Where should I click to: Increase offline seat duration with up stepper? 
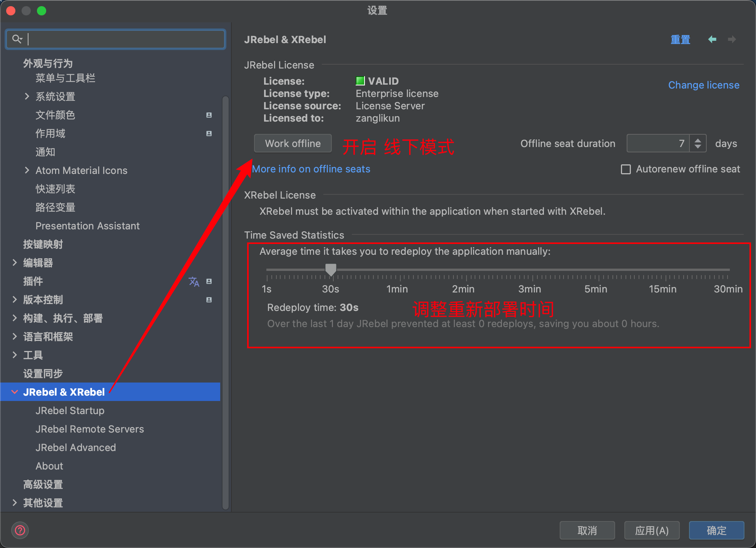[698, 140]
